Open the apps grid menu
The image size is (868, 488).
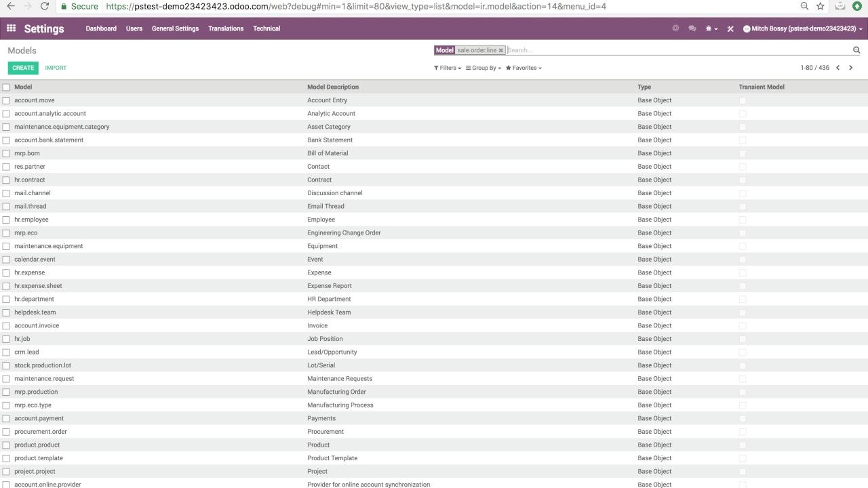pos(11,28)
